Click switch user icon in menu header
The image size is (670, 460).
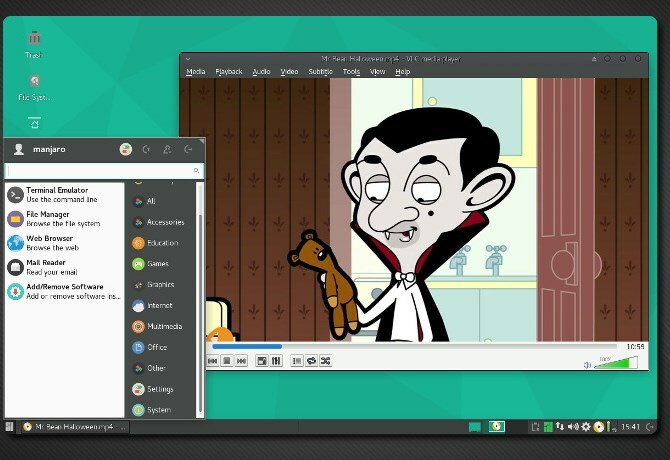(x=167, y=149)
